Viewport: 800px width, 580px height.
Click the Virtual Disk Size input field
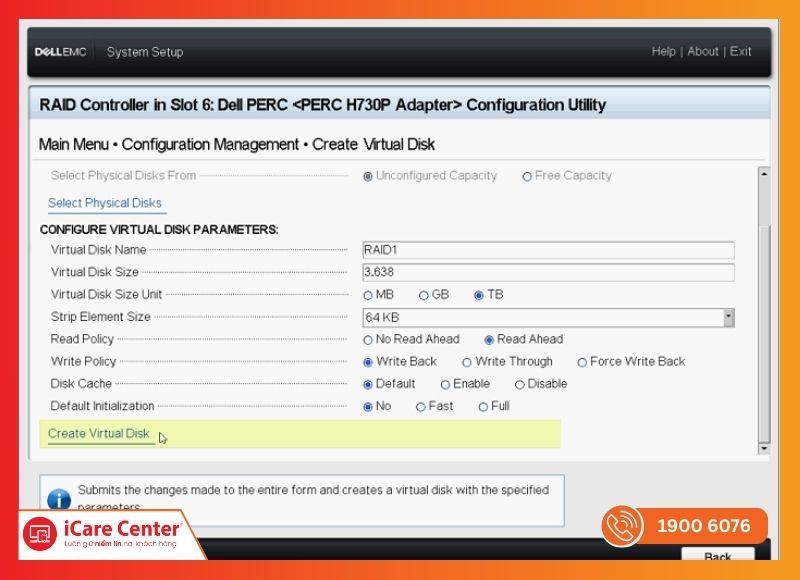pyautogui.click(x=548, y=272)
